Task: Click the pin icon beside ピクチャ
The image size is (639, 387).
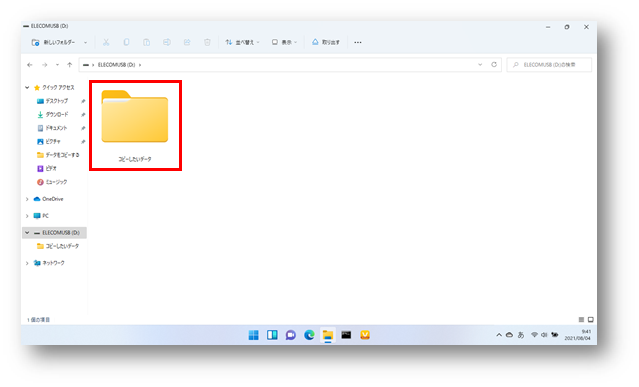Action: point(83,142)
